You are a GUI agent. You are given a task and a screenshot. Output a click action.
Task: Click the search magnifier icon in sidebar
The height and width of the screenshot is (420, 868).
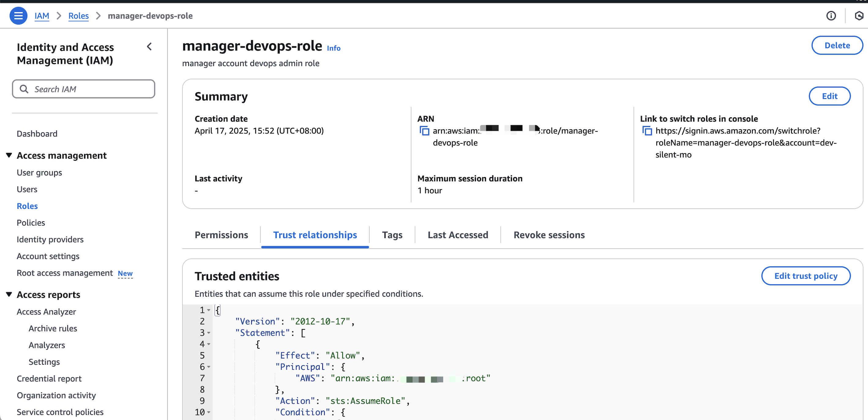24,89
